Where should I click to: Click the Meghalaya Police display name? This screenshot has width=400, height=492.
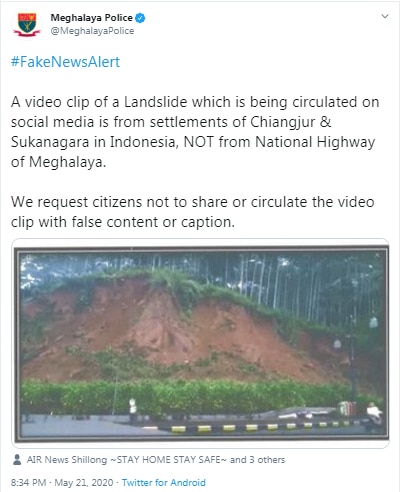91,18
